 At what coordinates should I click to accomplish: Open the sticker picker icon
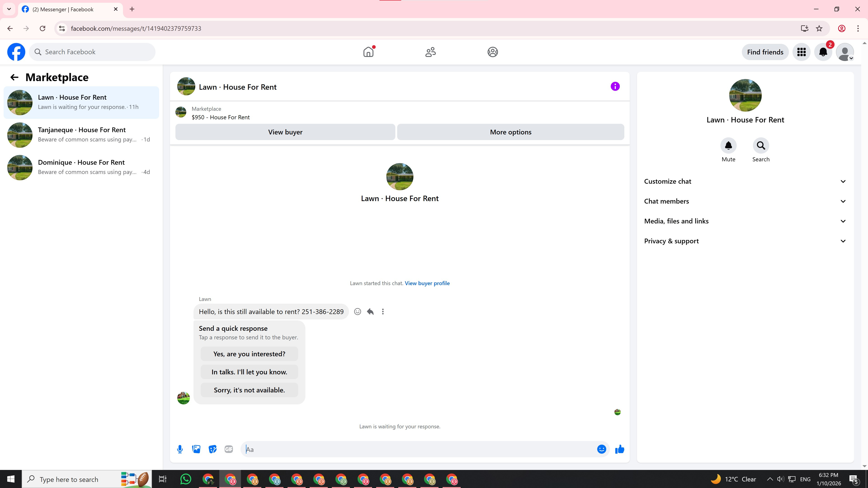[212, 449]
